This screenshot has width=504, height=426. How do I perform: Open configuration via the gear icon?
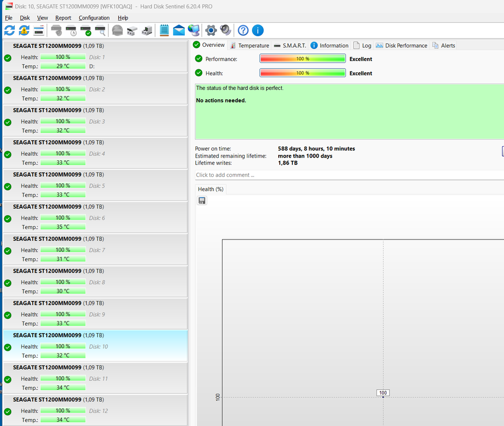point(211,30)
